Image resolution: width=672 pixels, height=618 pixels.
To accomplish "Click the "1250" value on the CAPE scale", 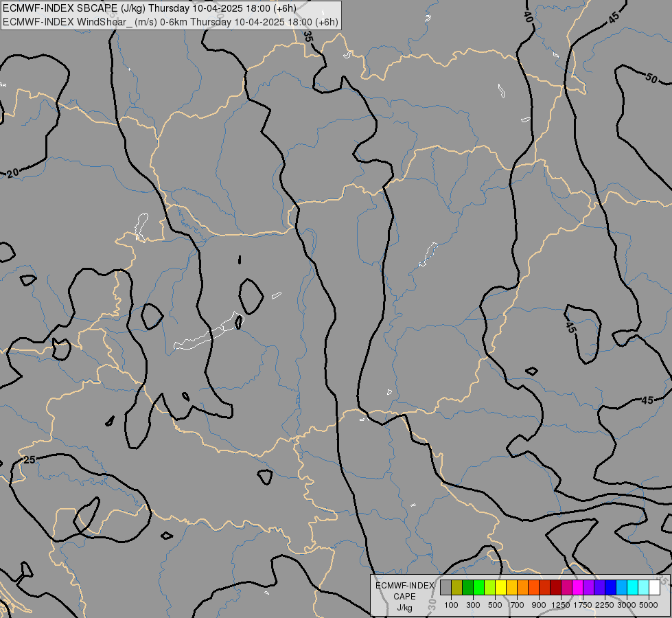I will (x=561, y=605).
